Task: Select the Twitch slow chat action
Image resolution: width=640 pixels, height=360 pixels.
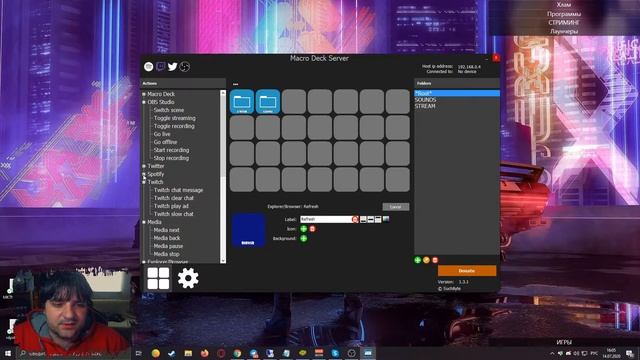Action: pyautogui.click(x=173, y=214)
